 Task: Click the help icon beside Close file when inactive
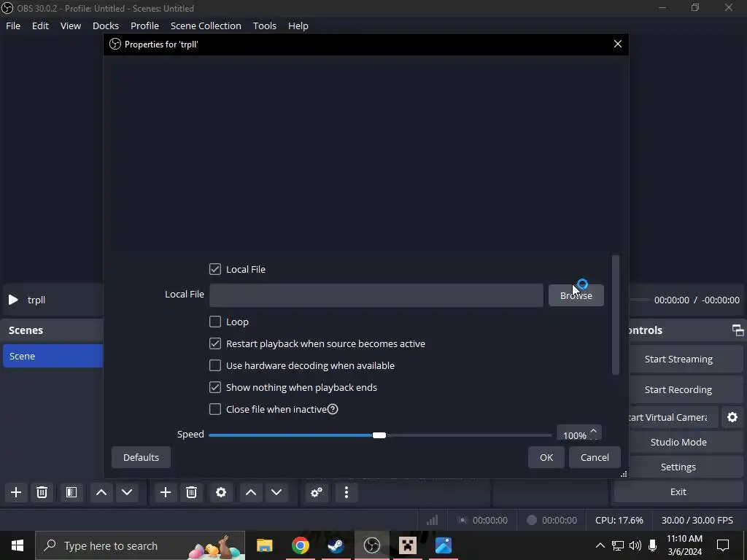tap(333, 409)
